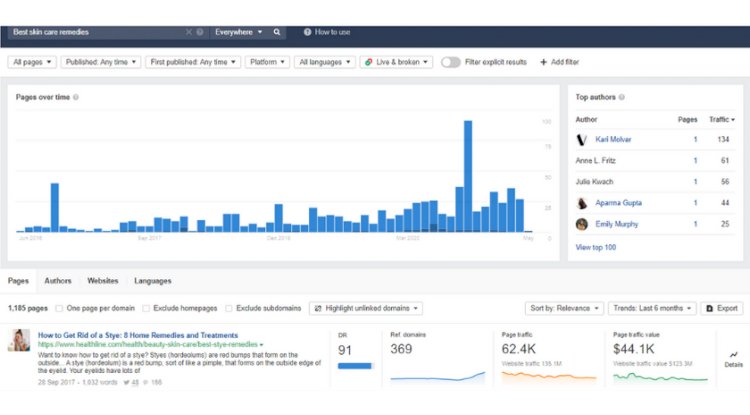Click the info icon next to Pages over time

tap(76, 97)
